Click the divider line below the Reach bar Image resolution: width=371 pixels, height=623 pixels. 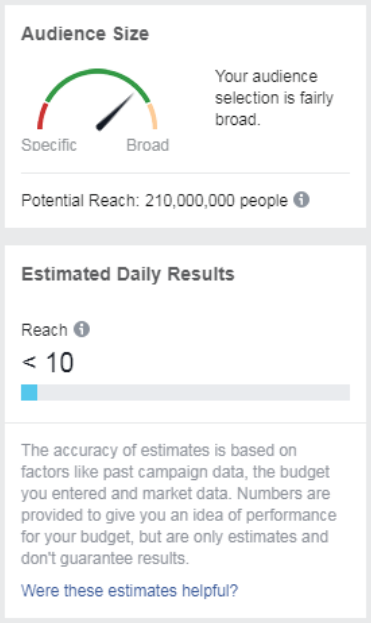click(x=186, y=423)
